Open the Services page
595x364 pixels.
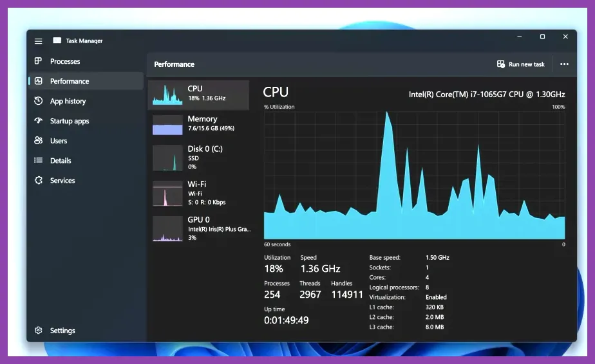[x=86, y=181]
